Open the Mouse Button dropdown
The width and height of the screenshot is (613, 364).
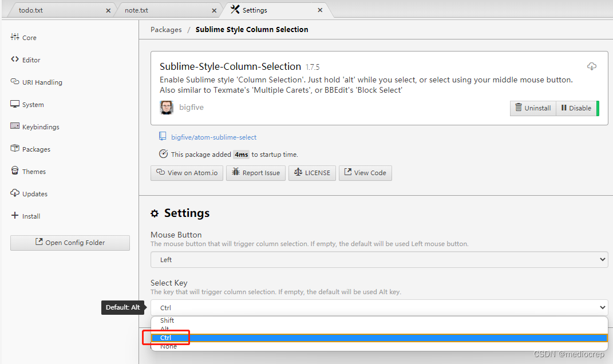click(x=379, y=260)
